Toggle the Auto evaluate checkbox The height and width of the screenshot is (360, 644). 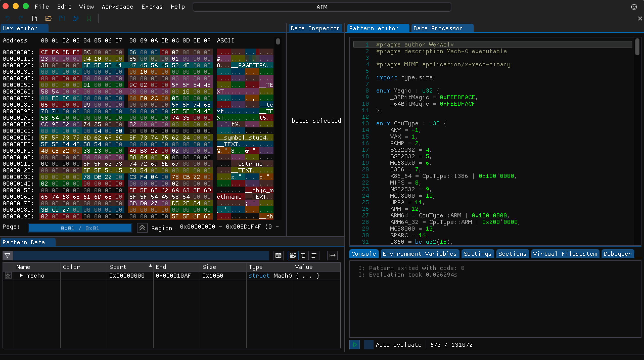(369, 345)
